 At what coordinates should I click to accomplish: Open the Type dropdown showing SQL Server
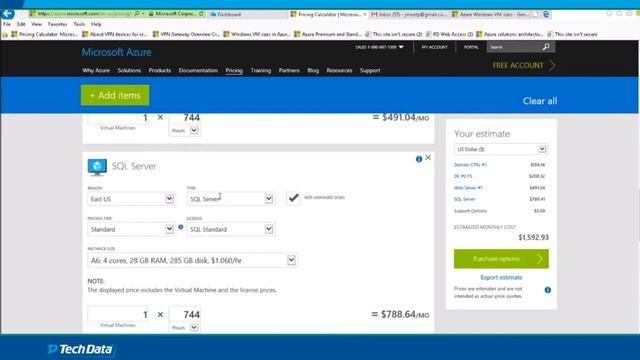(x=231, y=199)
